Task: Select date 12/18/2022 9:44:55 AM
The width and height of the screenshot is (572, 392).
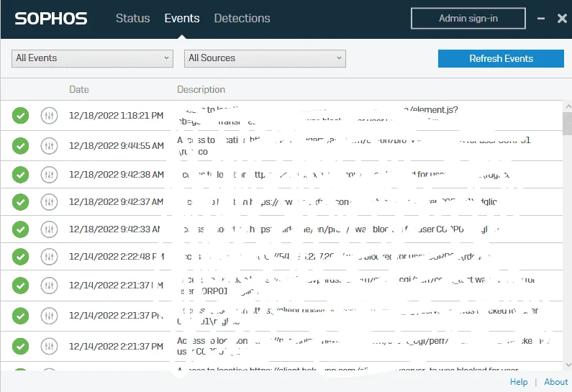Action: point(117,146)
